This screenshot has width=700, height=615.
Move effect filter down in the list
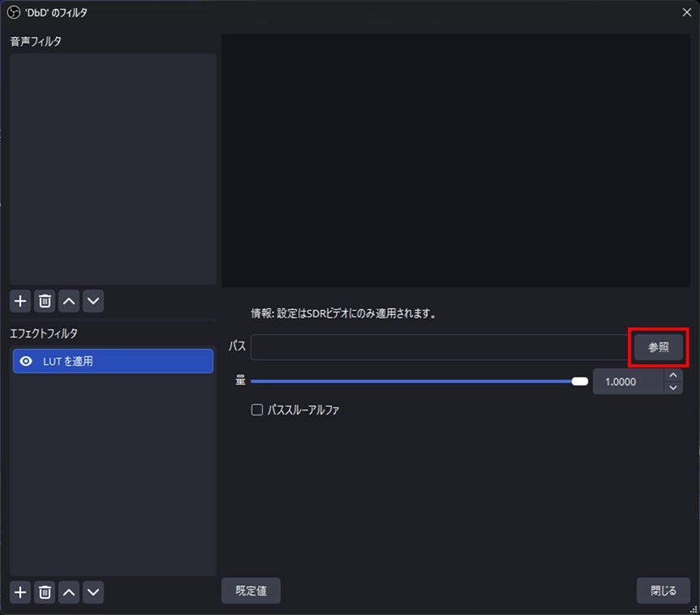point(94,592)
